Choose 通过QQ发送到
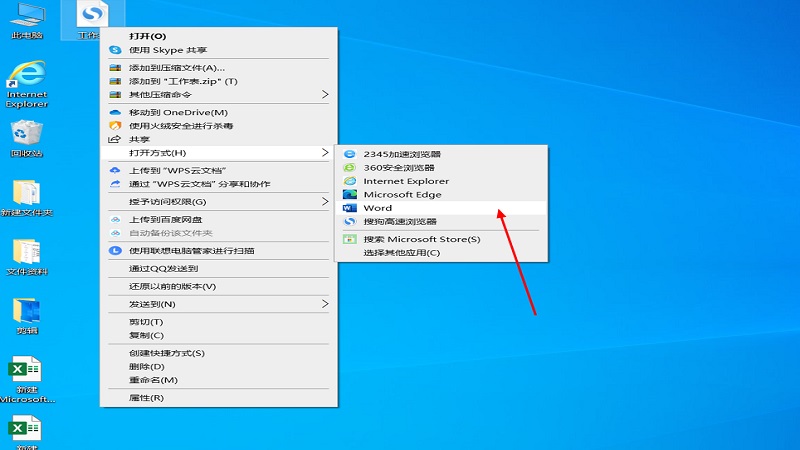This screenshot has width=800, height=450. coord(218,268)
